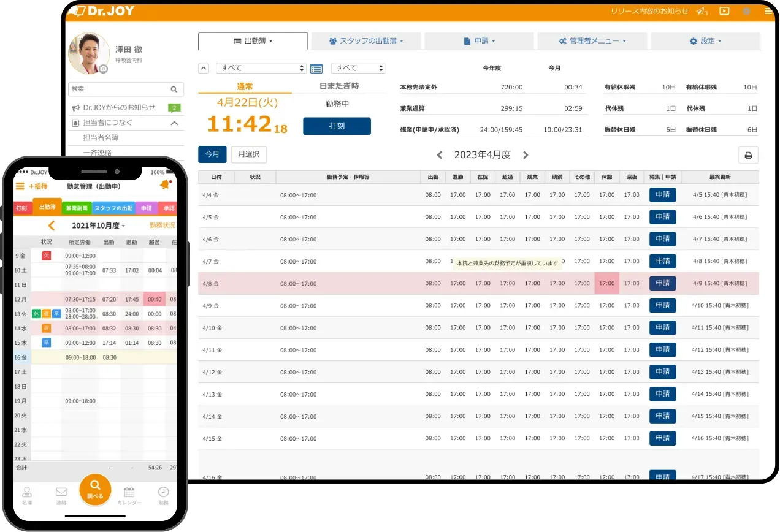Open the video play icon in top bar
This screenshot has height=532, width=780.
click(724, 11)
